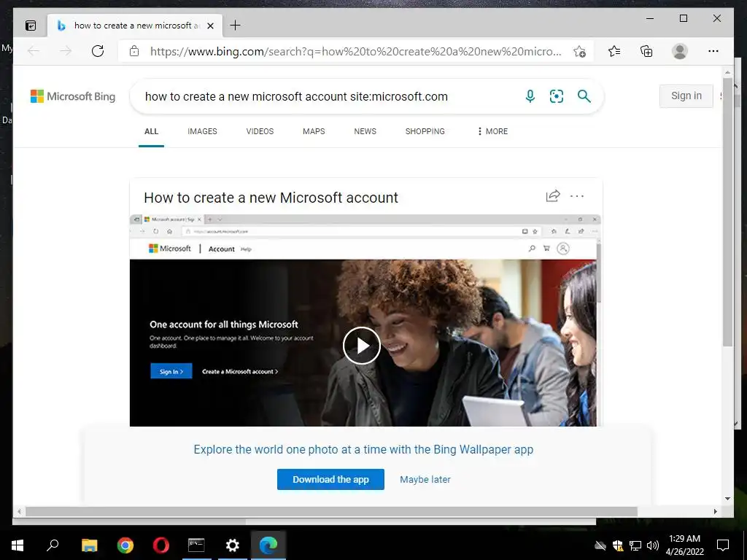Play the Microsoft account video

[x=362, y=346]
